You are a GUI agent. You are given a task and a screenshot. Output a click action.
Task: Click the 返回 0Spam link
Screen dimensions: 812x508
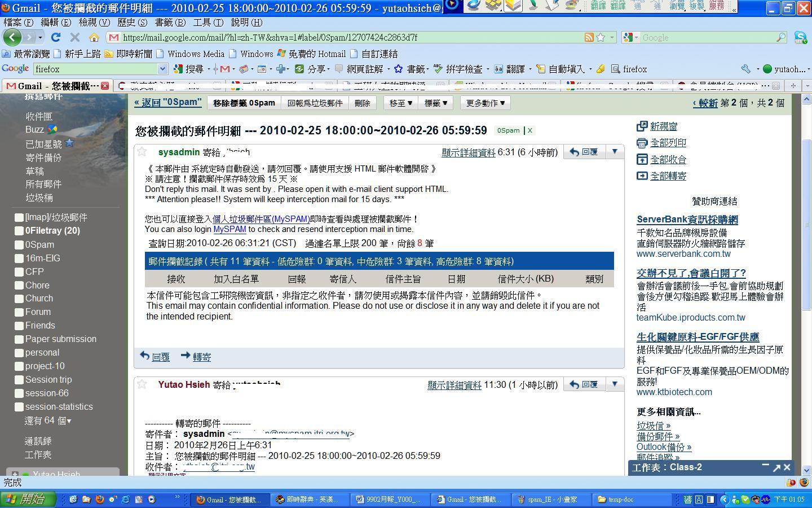pos(168,102)
